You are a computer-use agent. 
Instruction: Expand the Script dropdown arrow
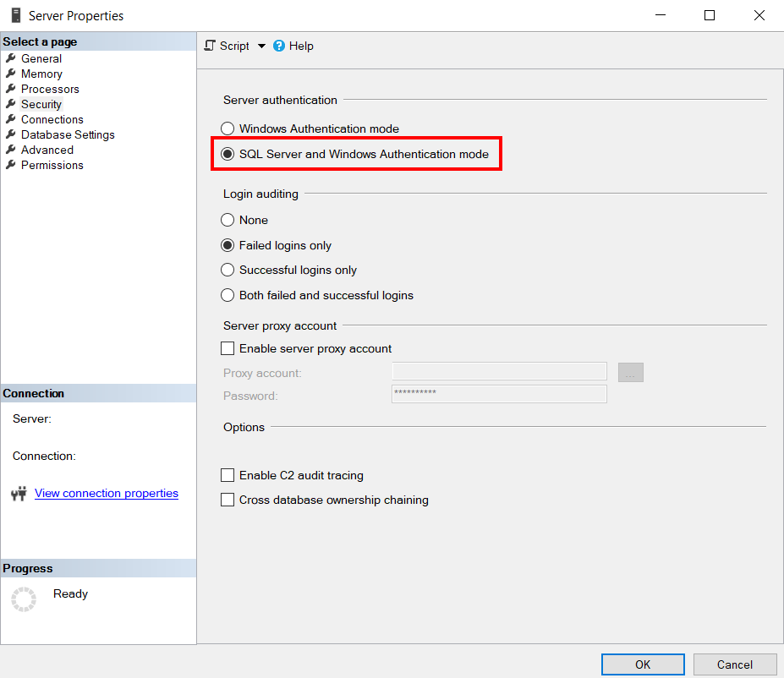point(261,46)
